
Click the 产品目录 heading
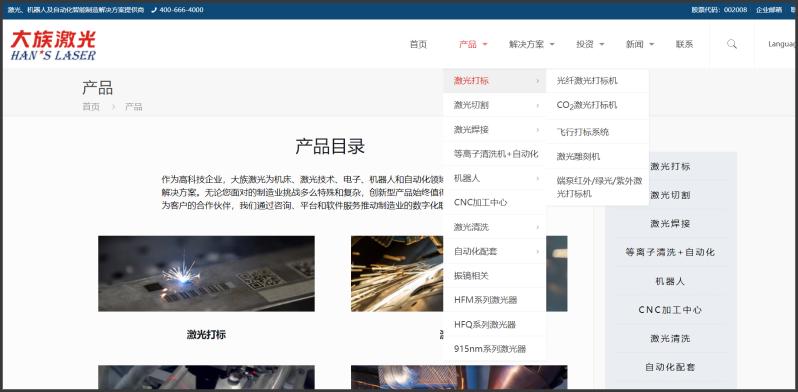pos(330,147)
